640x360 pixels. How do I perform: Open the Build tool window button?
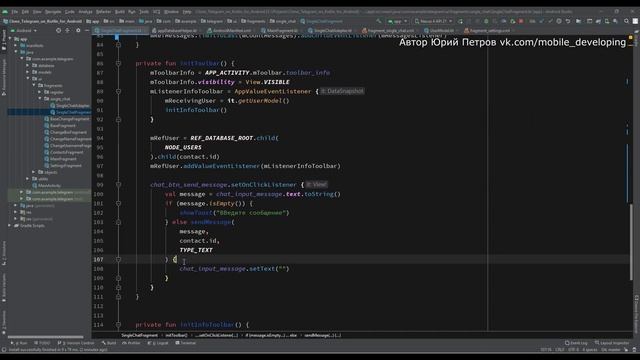[109, 343]
